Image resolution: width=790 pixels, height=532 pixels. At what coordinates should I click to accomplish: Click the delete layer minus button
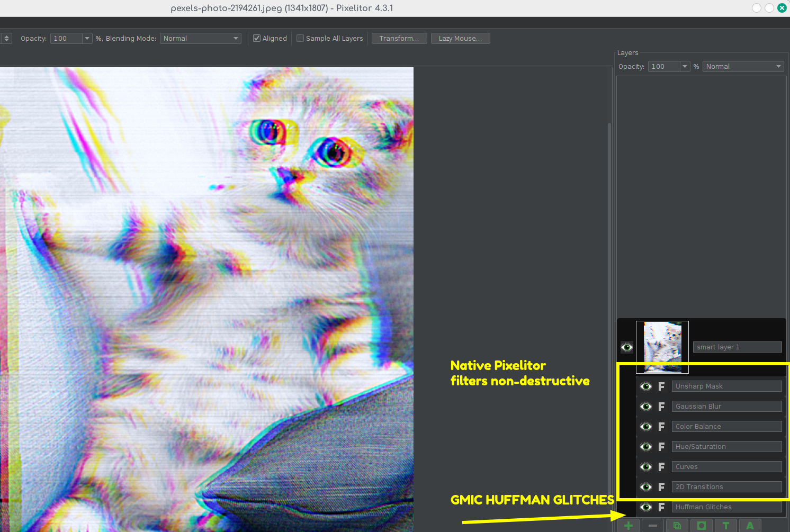click(x=653, y=526)
